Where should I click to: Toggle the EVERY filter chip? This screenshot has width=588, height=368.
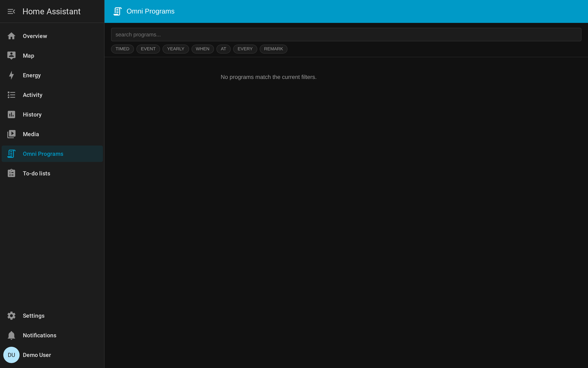pyautogui.click(x=245, y=49)
